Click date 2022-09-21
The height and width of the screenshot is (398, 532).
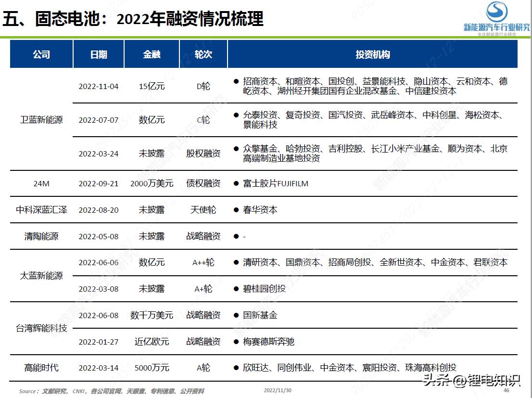99,184
